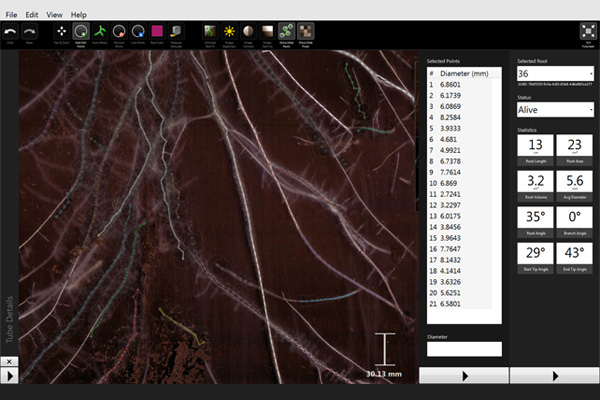This screenshot has height=400, width=600.
Task: Choose the green Auto Detect tool
Action: coord(99,32)
